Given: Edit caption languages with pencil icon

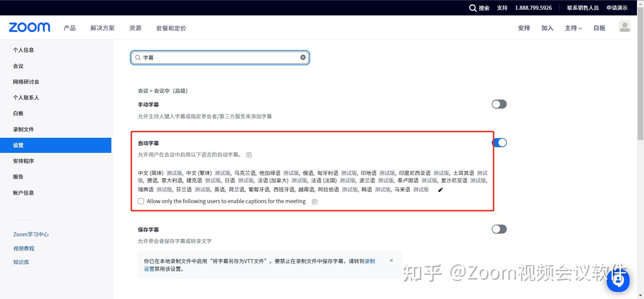Looking at the screenshot, I should [440, 190].
